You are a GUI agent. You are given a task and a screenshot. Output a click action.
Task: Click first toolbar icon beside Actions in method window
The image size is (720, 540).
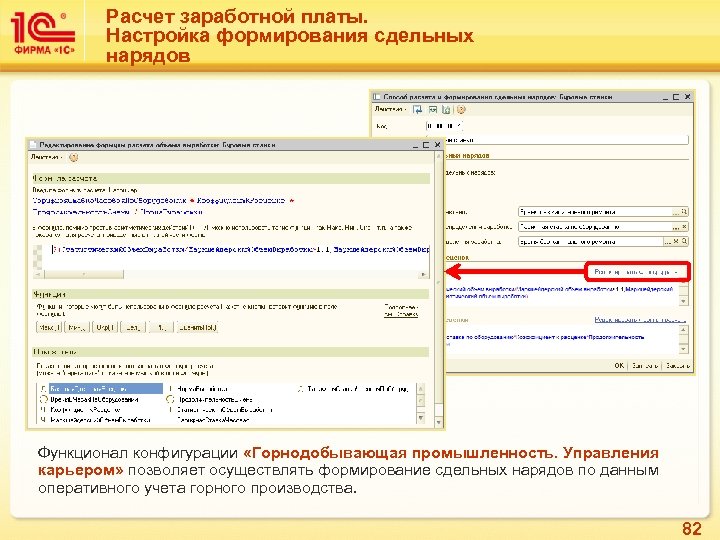pyautogui.click(x=417, y=109)
